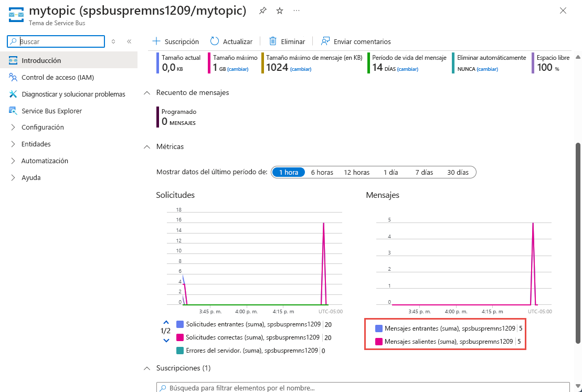This screenshot has width=582, height=392.
Task: Change Tamaño máximo via cambiar link
Action: coord(238,69)
